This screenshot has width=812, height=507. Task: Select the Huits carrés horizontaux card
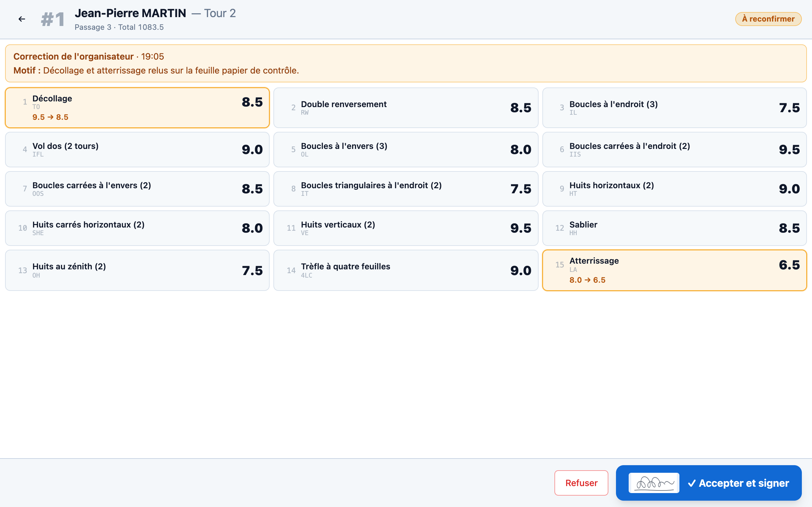(137, 228)
